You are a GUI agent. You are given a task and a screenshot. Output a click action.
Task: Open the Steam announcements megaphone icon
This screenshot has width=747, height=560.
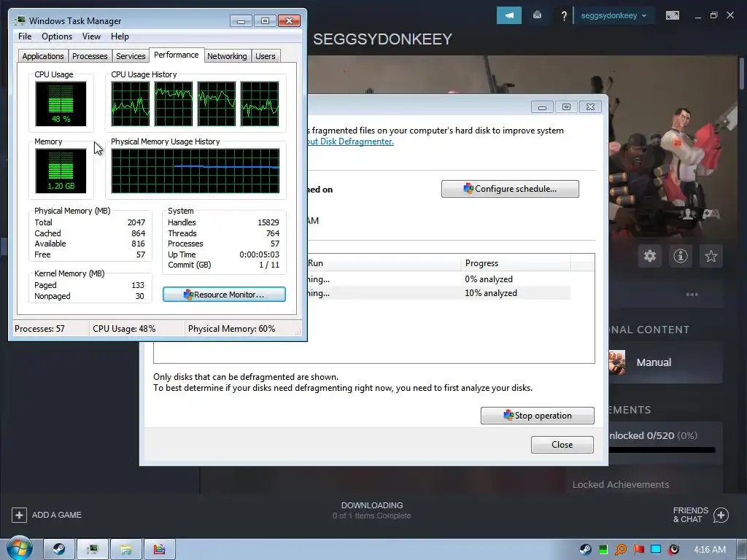pyautogui.click(x=508, y=15)
